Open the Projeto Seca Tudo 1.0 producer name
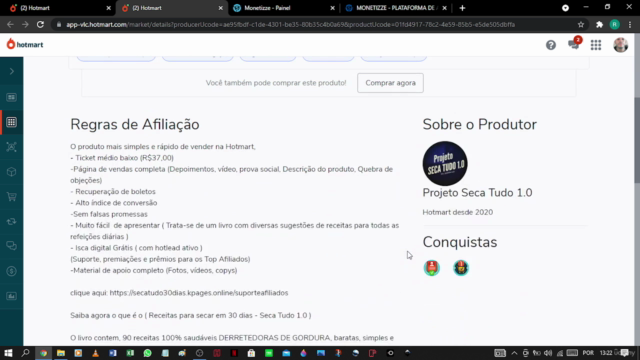 coord(477,193)
